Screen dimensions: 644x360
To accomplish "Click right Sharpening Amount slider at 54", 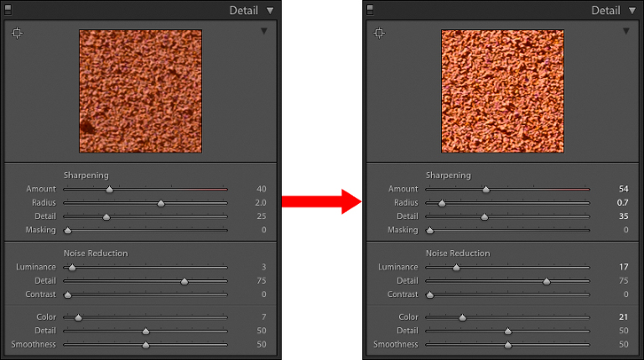I will [486, 190].
